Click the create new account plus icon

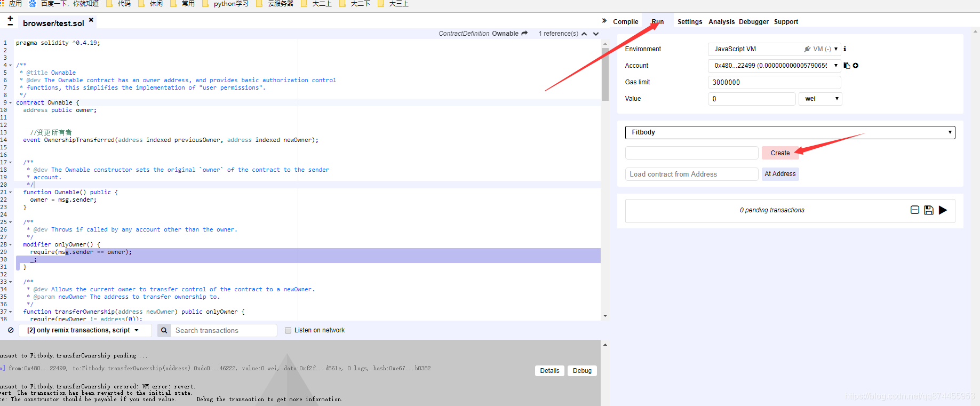pyautogui.click(x=856, y=66)
